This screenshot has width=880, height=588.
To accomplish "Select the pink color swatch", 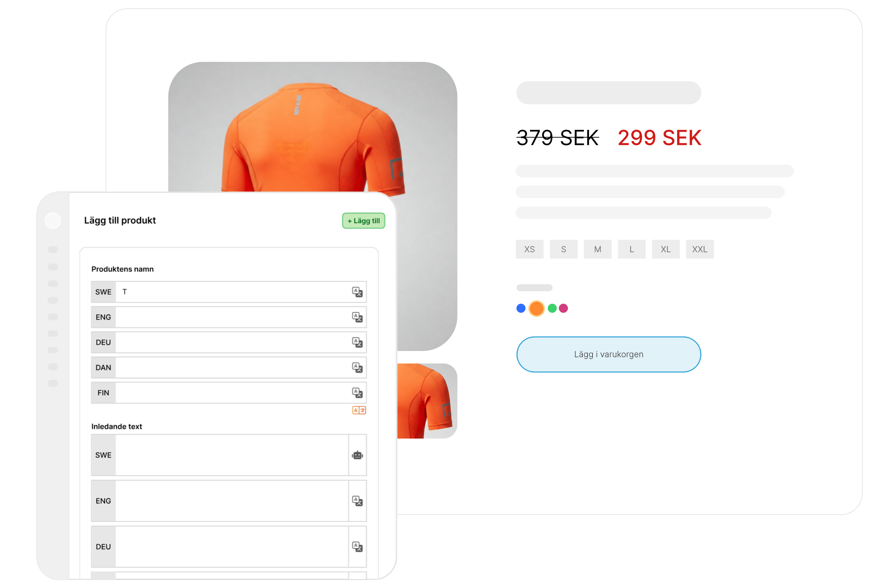I will point(563,308).
